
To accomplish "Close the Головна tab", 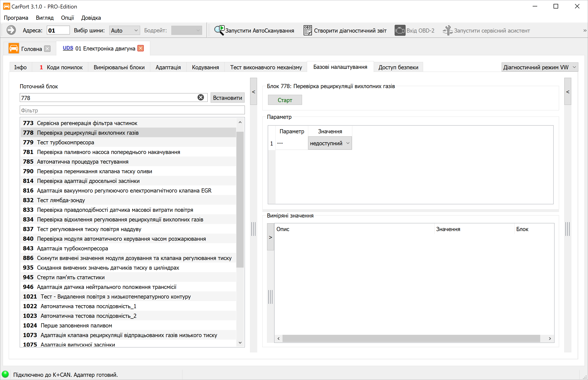I will [x=47, y=49].
